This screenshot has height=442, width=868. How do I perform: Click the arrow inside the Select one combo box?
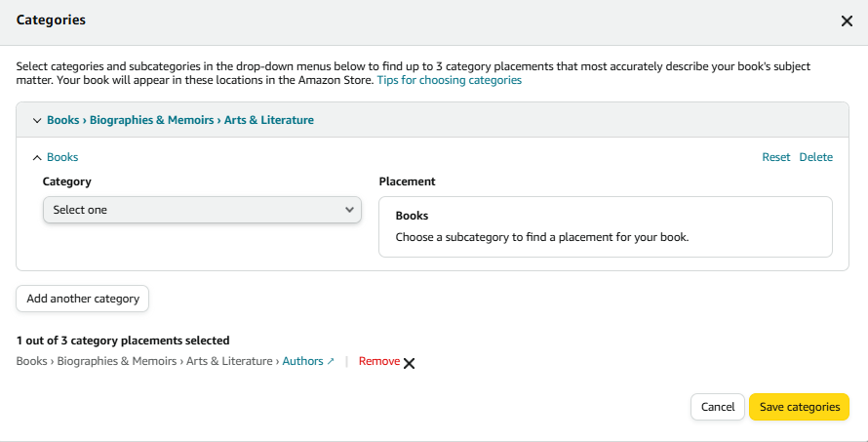(349, 210)
